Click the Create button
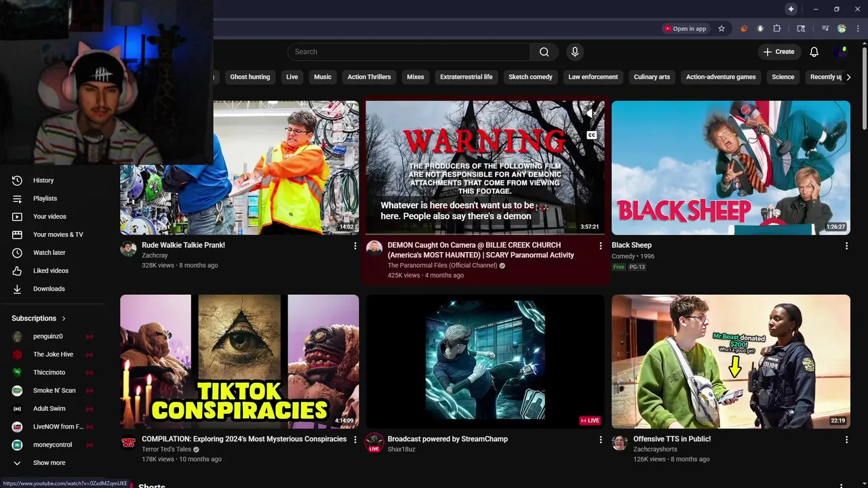Viewport: 868px width, 488px height. [x=778, y=52]
